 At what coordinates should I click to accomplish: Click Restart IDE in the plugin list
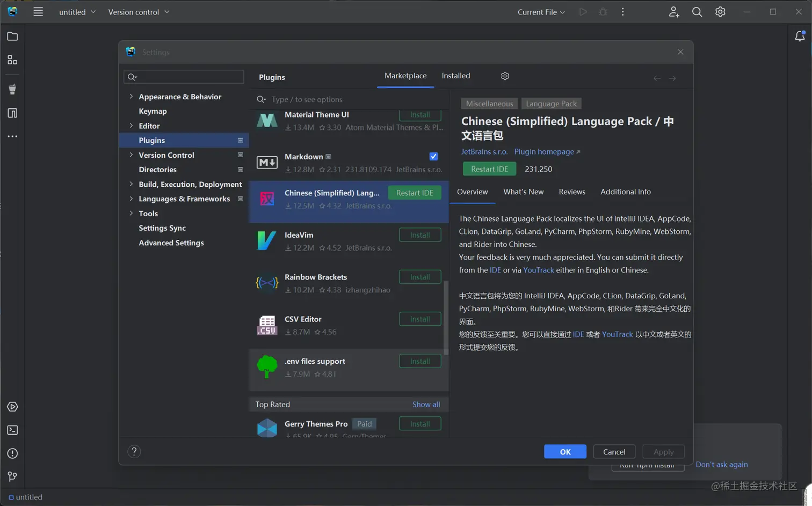tap(415, 193)
